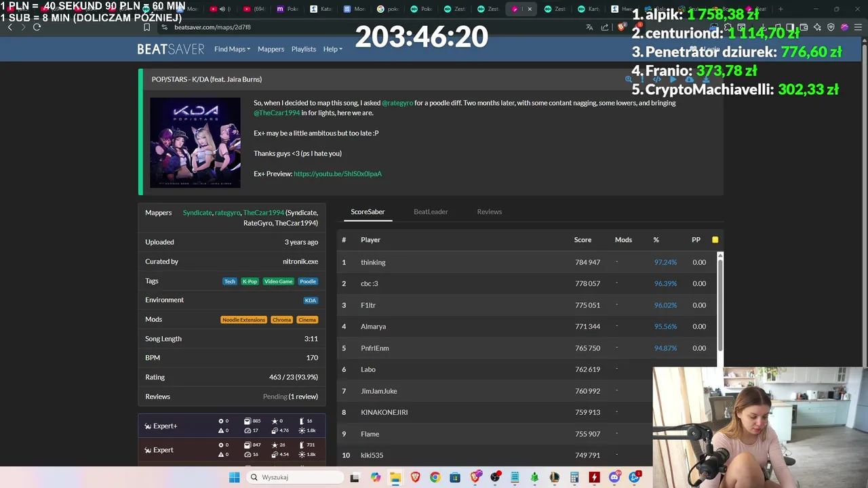Expand the Find Maps dropdown
This screenshot has width=868, height=488.
tap(232, 49)
